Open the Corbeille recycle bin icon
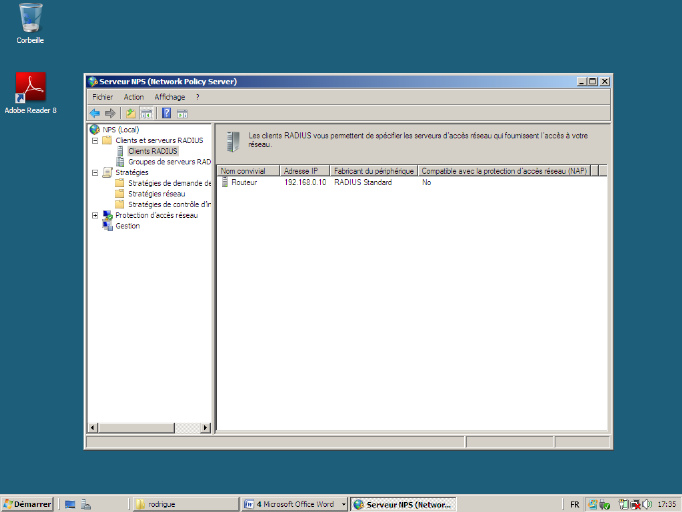The image size is (682, 512). click(x=30, y=18)
